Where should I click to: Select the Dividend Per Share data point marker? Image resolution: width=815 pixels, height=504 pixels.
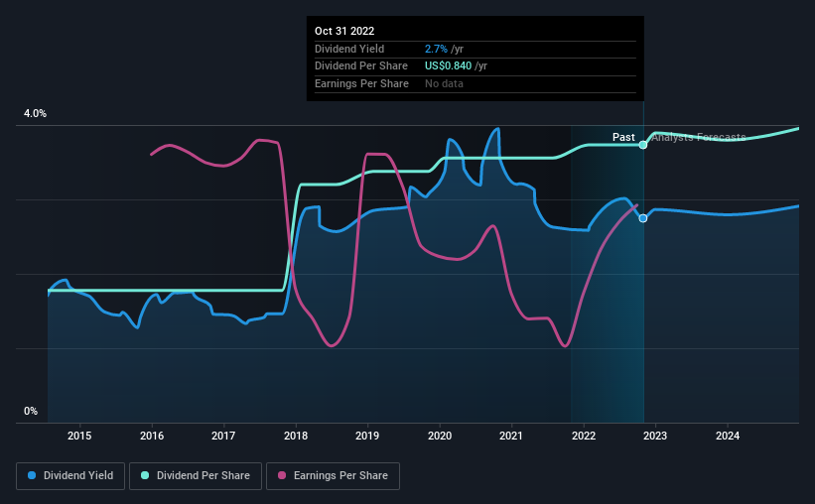[643, 145]
